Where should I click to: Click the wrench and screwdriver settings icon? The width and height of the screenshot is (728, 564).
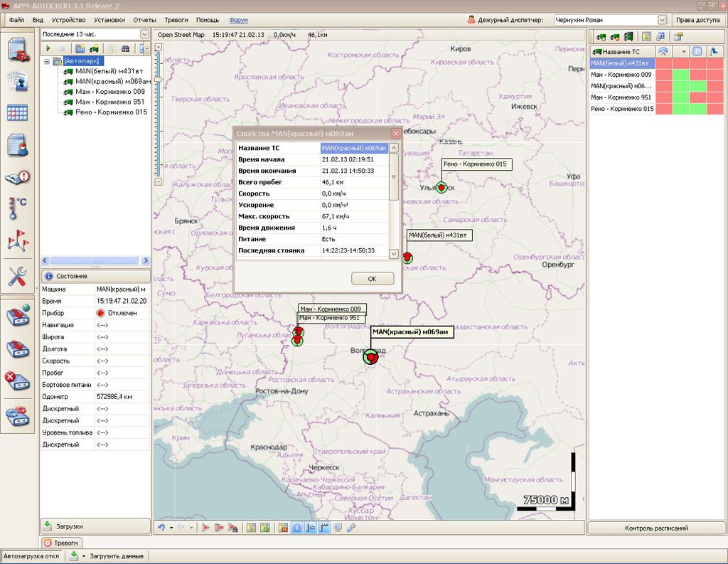pyautogui.click(x=18, y=276)
